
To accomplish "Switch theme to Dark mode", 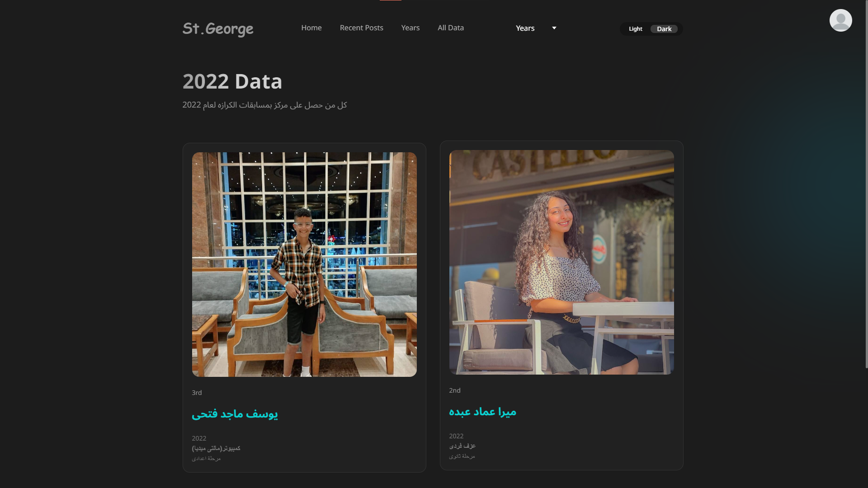I will point(664,29).
